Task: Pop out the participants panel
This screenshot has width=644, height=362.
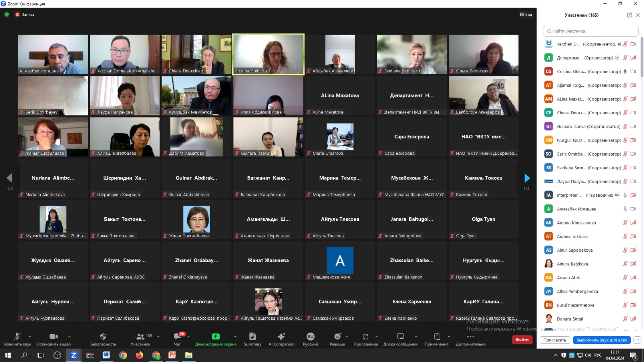Action: coord(629,15)
